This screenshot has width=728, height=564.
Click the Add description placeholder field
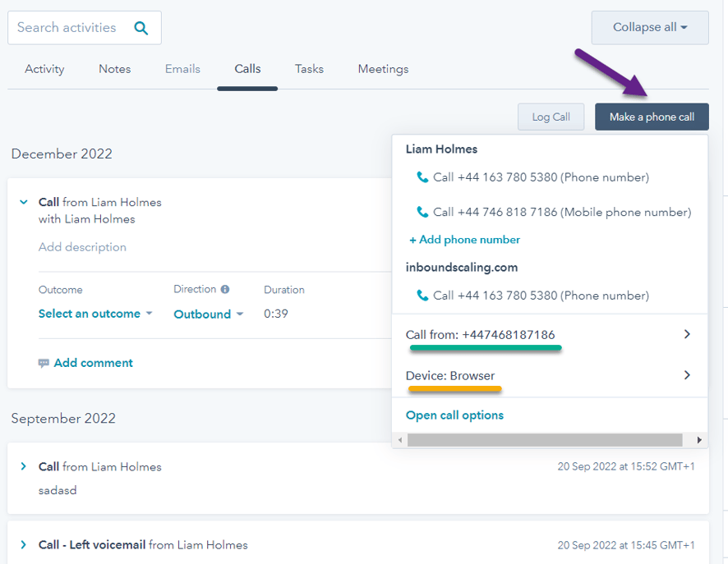click(x=82, y=247)
